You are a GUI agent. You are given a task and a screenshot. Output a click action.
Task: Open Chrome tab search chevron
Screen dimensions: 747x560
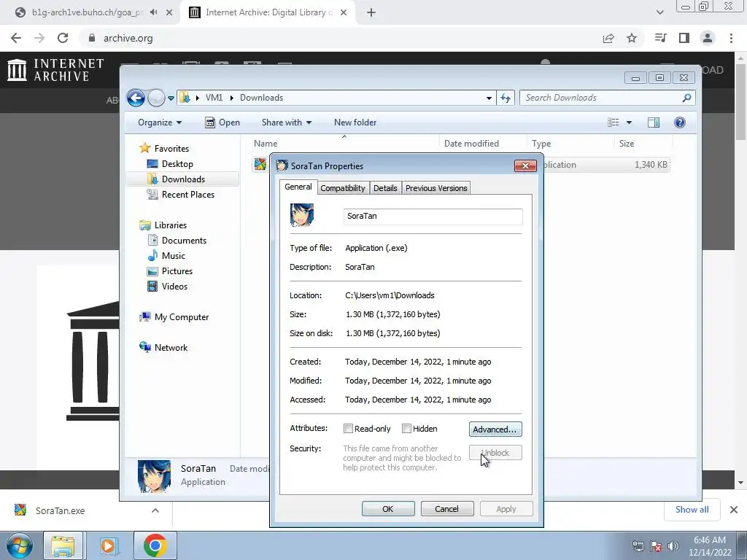pyautogui.click(x=659, y=12)
